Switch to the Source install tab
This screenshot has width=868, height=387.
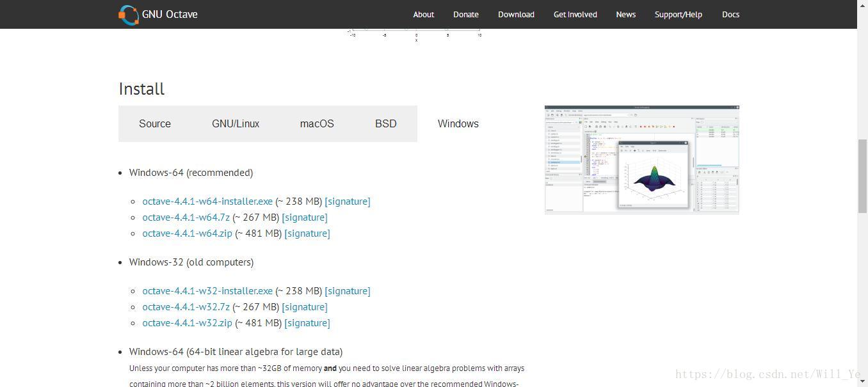coord(155,123)
